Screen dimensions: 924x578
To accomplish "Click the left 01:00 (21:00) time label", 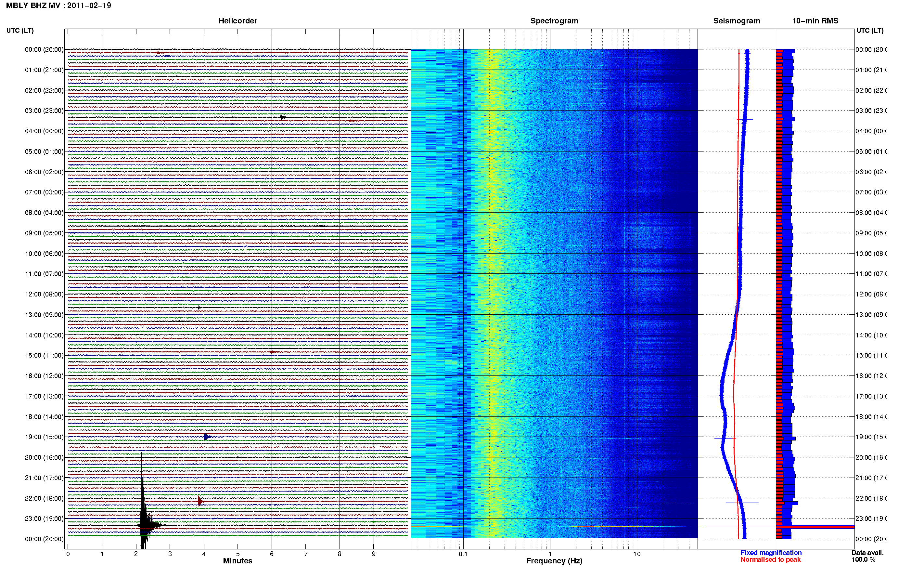I will coord(44,70).
